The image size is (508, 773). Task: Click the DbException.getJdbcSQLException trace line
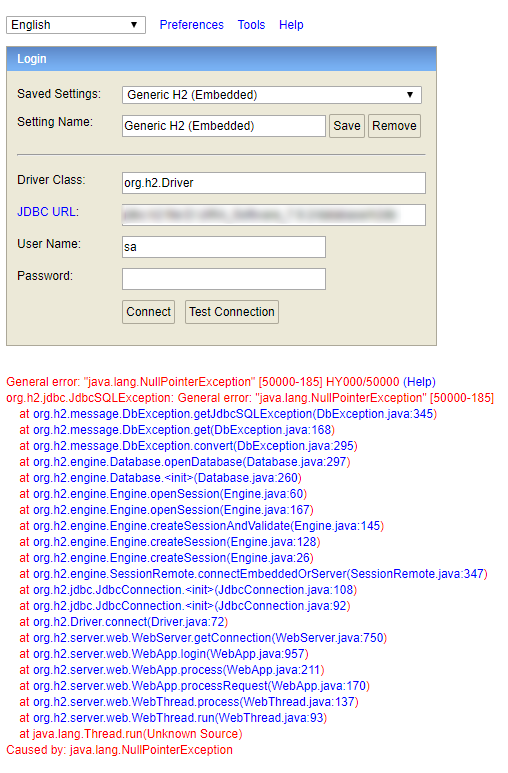point(228,414)
